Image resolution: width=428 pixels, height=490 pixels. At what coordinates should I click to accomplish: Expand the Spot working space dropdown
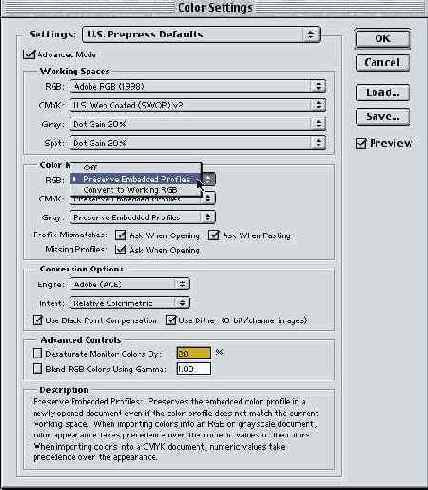coord(197,143)
